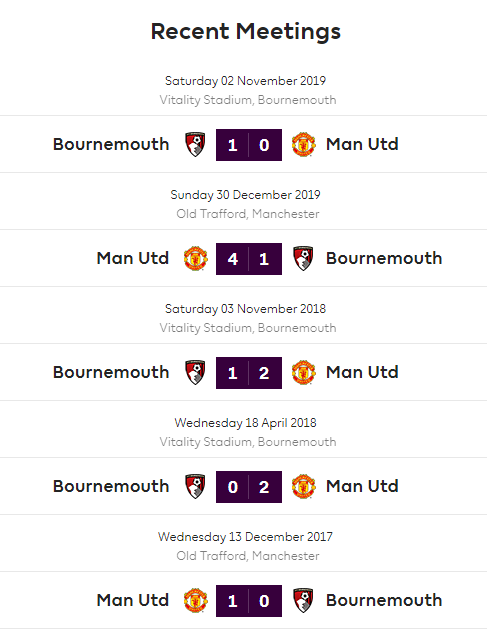
Task: Select Bournemouth name in 13 December 2017 match
Action: click(384, 600)
